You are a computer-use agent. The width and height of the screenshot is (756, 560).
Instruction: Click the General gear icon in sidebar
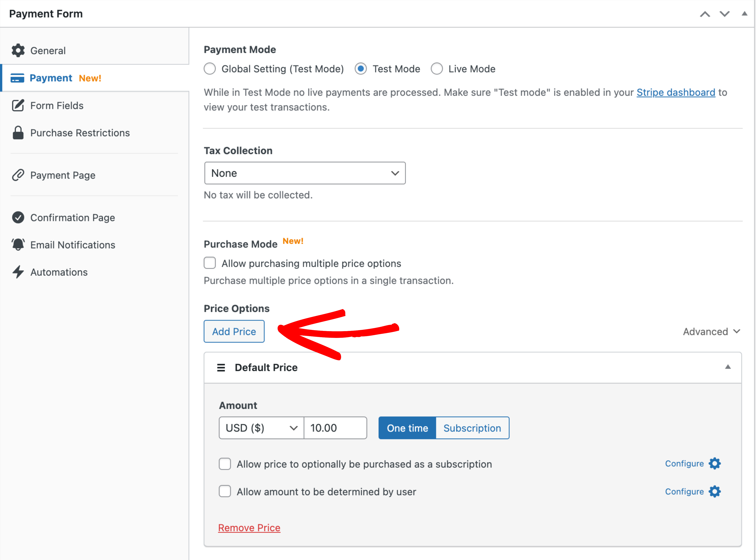coord(18,51)
